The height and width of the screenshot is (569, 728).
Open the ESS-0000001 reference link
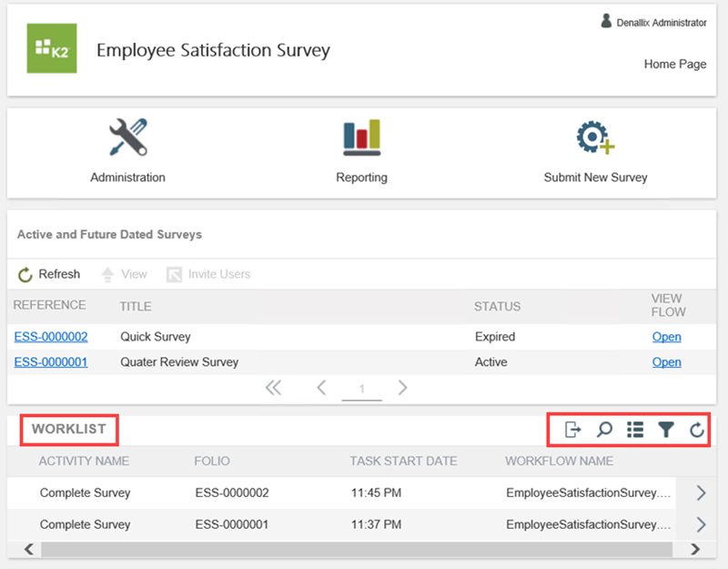(51, 362)
